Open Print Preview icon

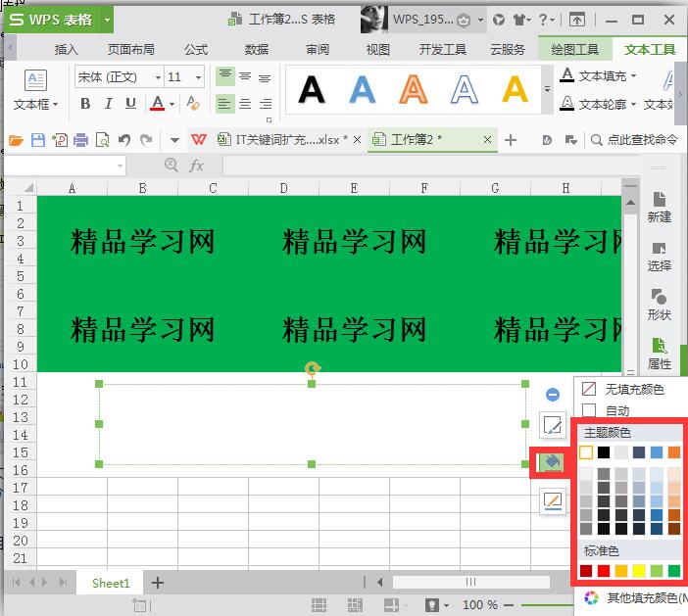pyautogui.click(x=102, y=140)
